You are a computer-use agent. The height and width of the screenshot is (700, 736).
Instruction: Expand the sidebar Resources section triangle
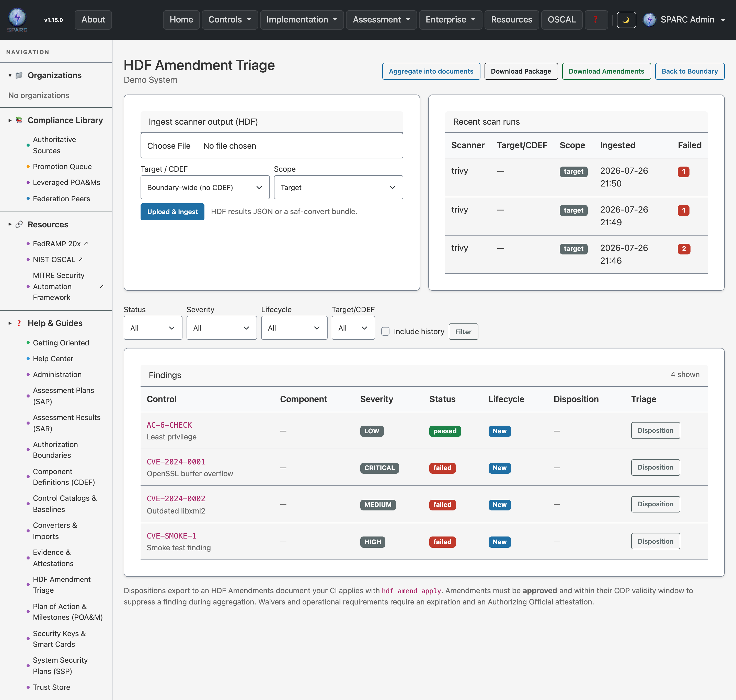(x=10, y=225)
